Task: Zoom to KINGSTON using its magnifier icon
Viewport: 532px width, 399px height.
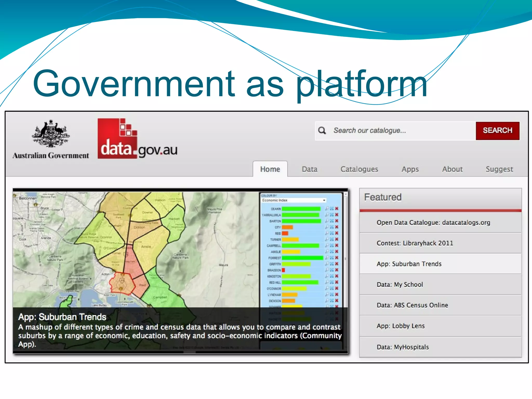Action: 327,276
